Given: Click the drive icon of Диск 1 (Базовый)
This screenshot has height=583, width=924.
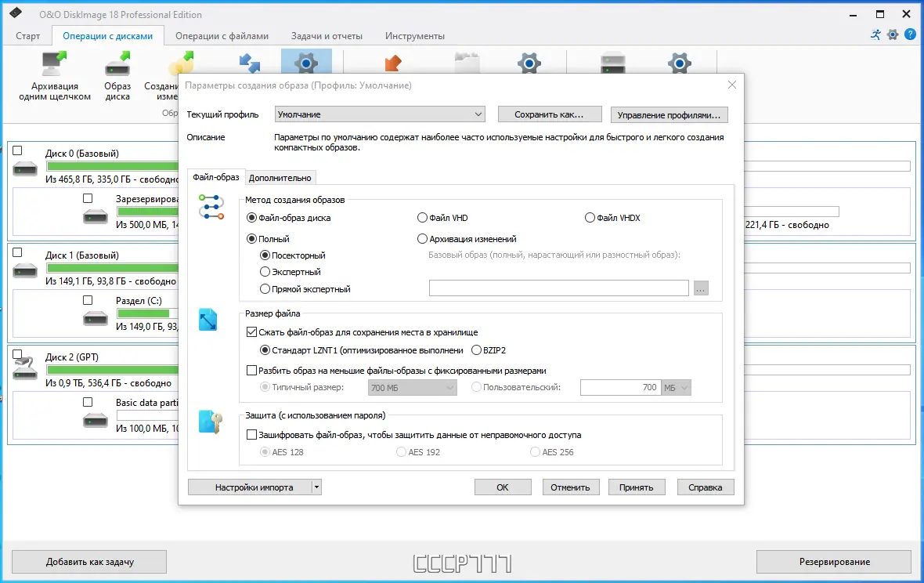Looking at the screenshot, I should [x=25, y=272].
